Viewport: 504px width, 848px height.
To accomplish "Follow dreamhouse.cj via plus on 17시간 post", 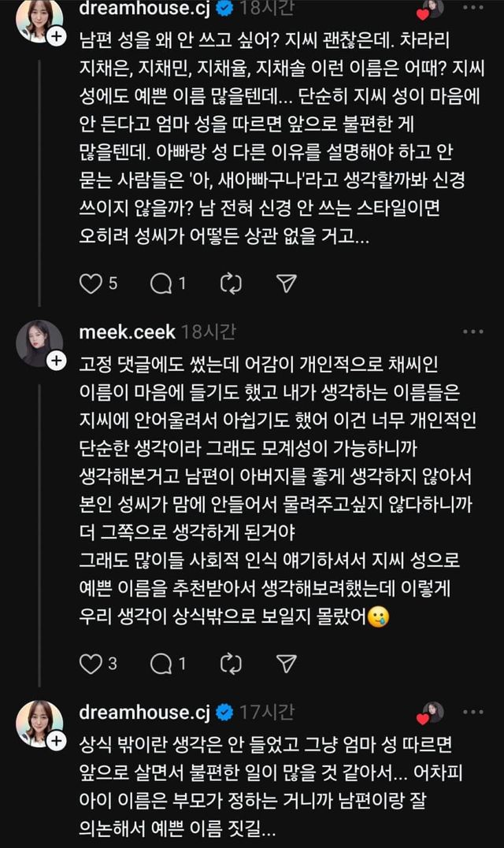I will tap(57, 741).
